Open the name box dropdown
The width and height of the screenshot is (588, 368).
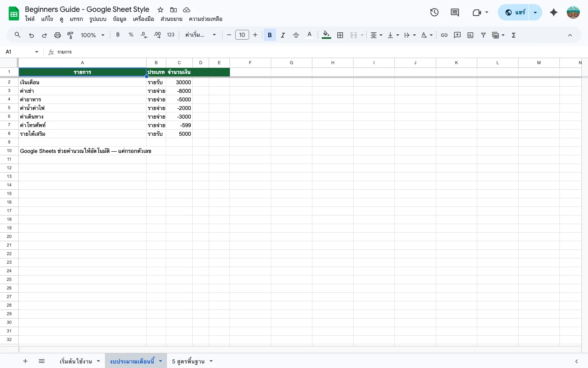coord(36,52)
